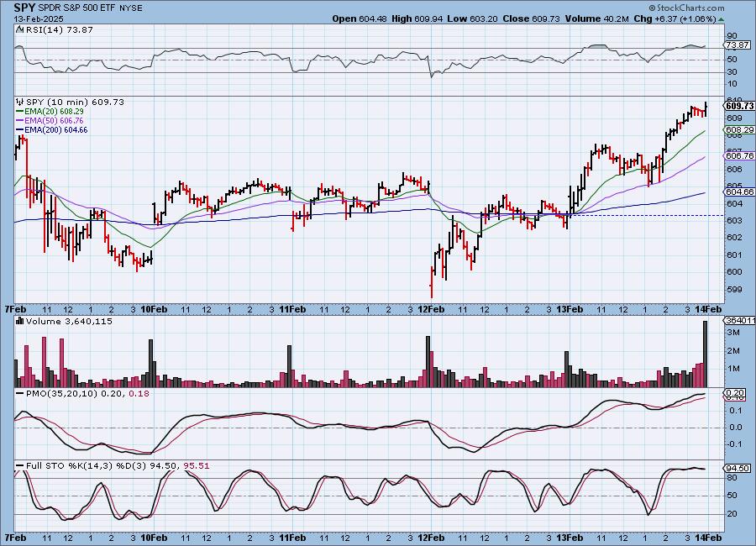Click the dark blue EMA(200) legend line
756x546 pixels.
click(20, 129)
